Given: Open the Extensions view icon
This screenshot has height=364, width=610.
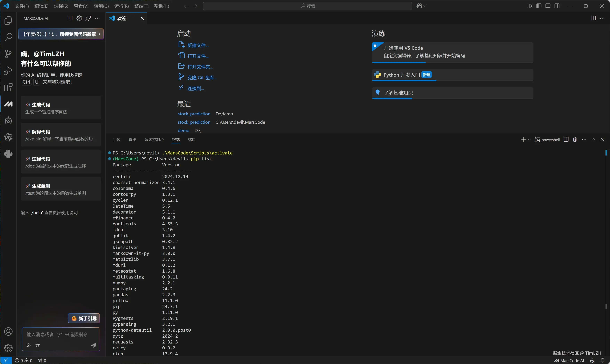Looking at the screenshot, I should [x=8, y=87].
